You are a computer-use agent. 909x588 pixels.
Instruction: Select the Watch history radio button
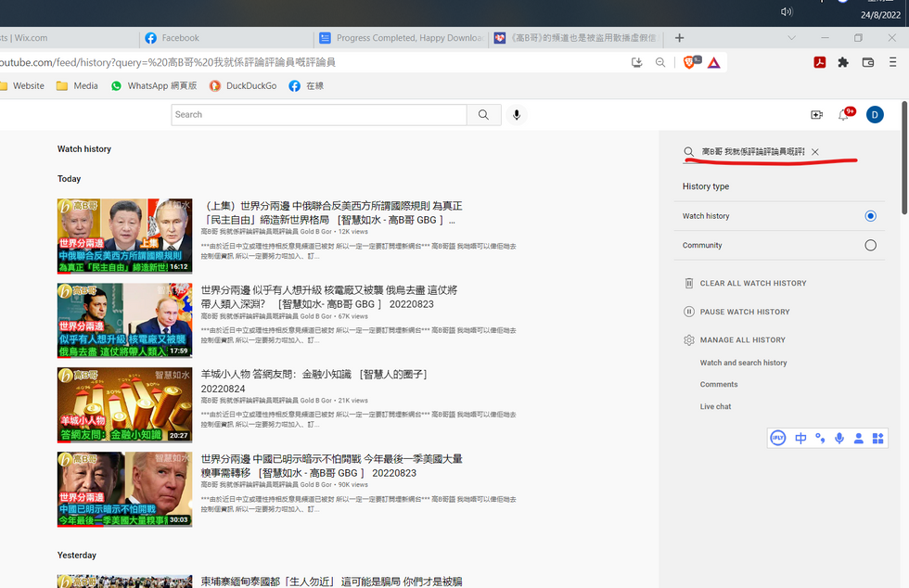(x=870, y=216)
